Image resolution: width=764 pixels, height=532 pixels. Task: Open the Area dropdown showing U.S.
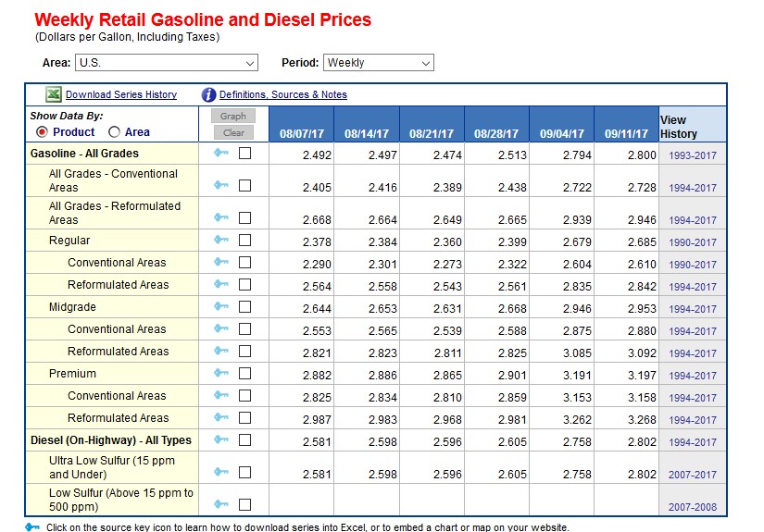tap(167, 63)
